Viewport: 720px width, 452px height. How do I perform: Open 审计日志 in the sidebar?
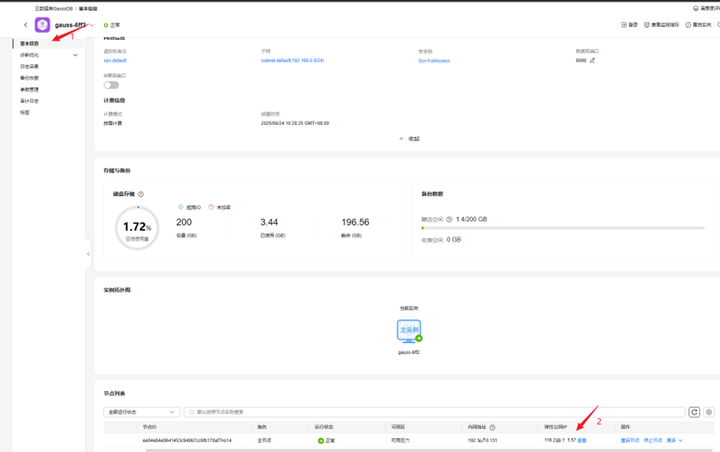pyautogui.click(x=29, y=101)
